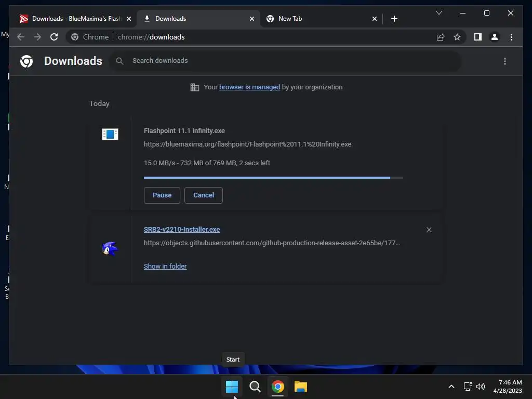Image resolution: width=532 pixels, height=399 pixels.
Task: Open the 'browser is managed' link
Action: coord(250,87)
